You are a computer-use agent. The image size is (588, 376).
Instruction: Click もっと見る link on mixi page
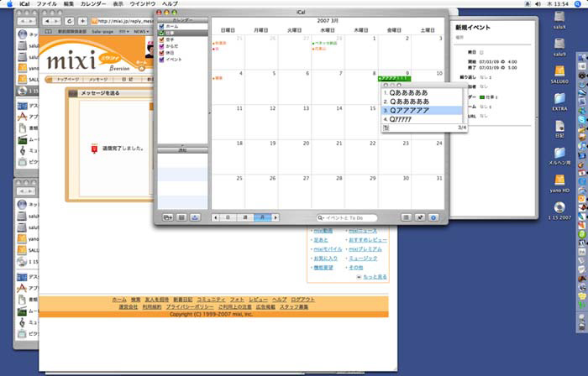[375, 277]
